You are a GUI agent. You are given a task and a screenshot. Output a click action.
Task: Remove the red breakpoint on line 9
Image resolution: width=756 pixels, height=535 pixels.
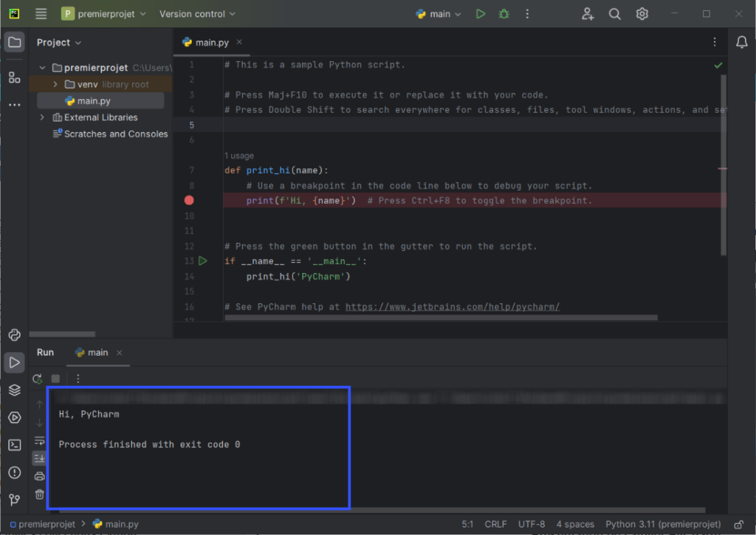pos(189,201)
